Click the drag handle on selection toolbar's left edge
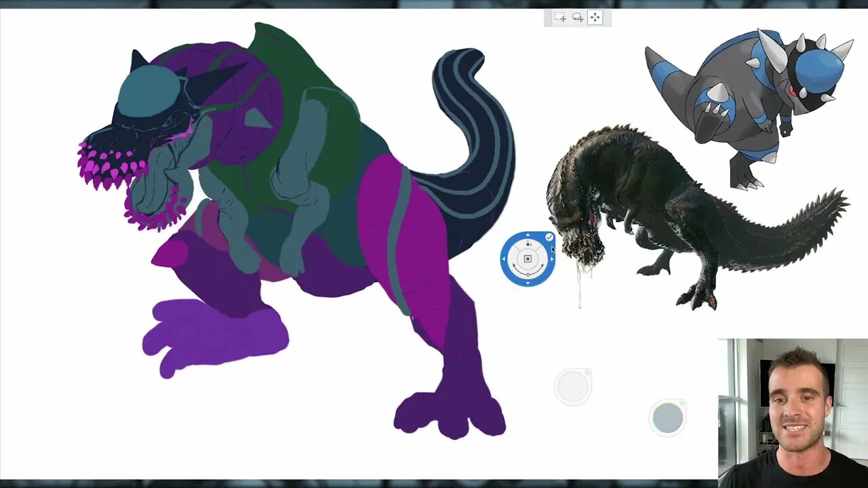 pos(547,18)
